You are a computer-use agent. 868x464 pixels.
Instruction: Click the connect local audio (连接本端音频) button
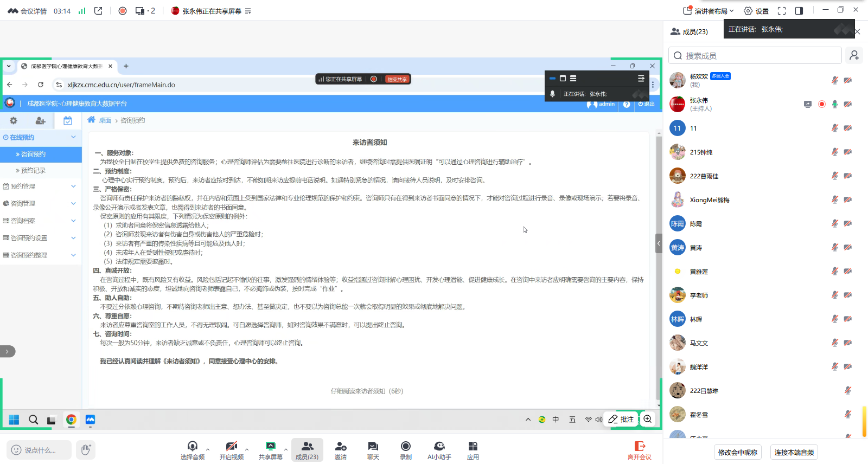point(794,452)
